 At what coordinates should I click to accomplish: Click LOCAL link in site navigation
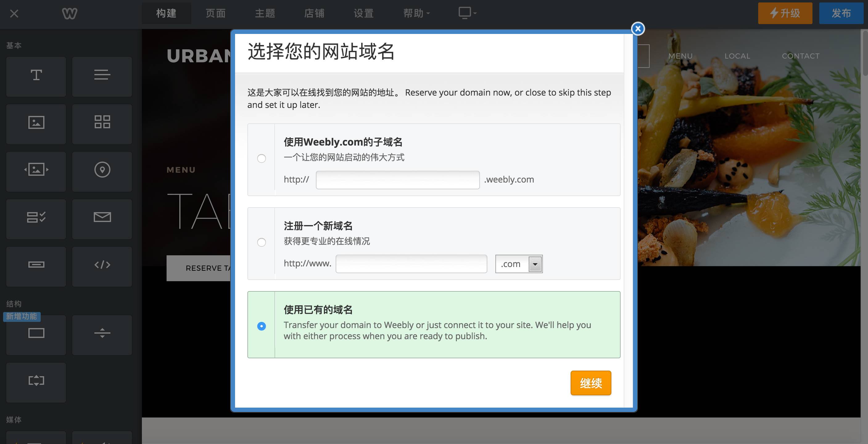(737, 56)
